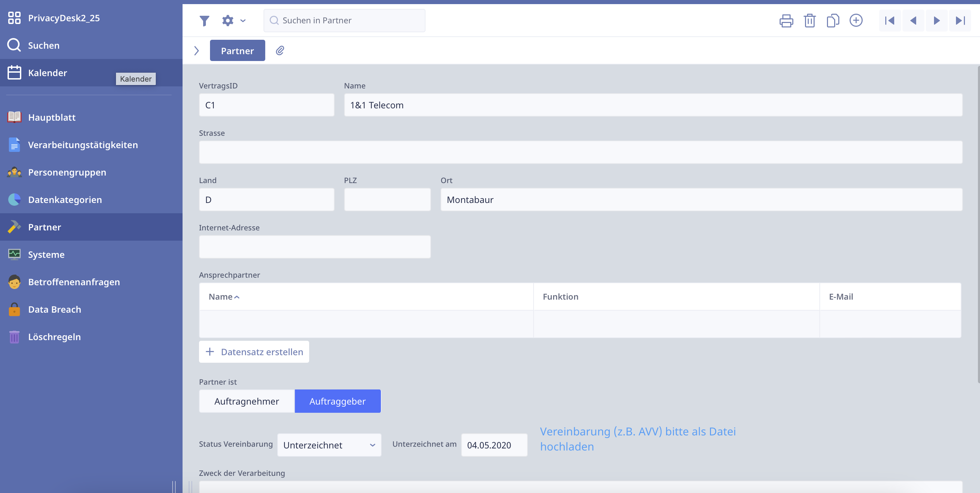
Task: Expand the panel with chevron arrow
Action: (x=196, y=50)
